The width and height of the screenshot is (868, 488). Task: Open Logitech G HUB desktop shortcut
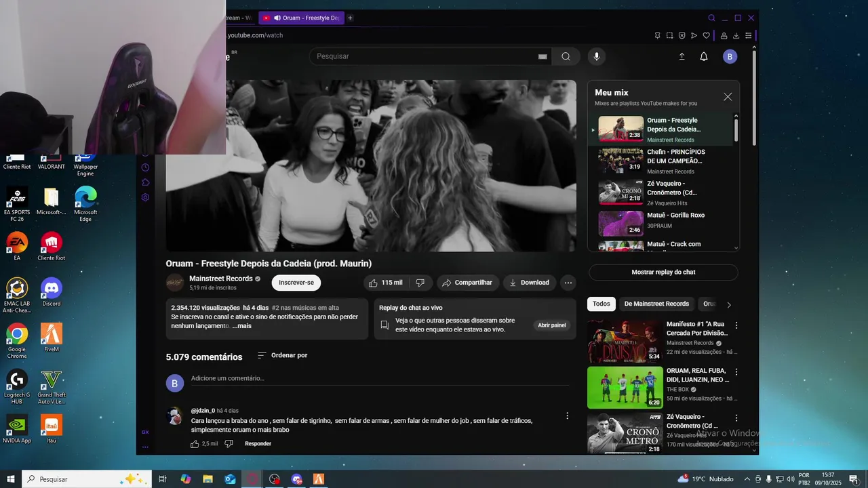point(17,386)
